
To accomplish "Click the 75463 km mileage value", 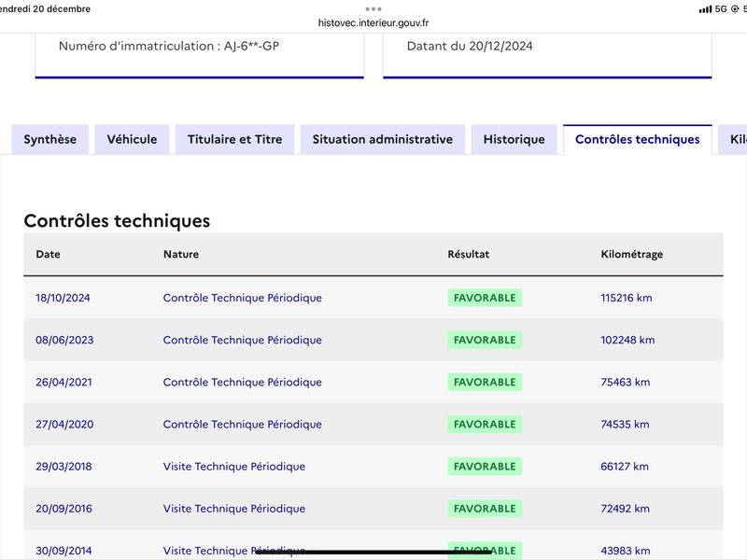I will [625, 383].
